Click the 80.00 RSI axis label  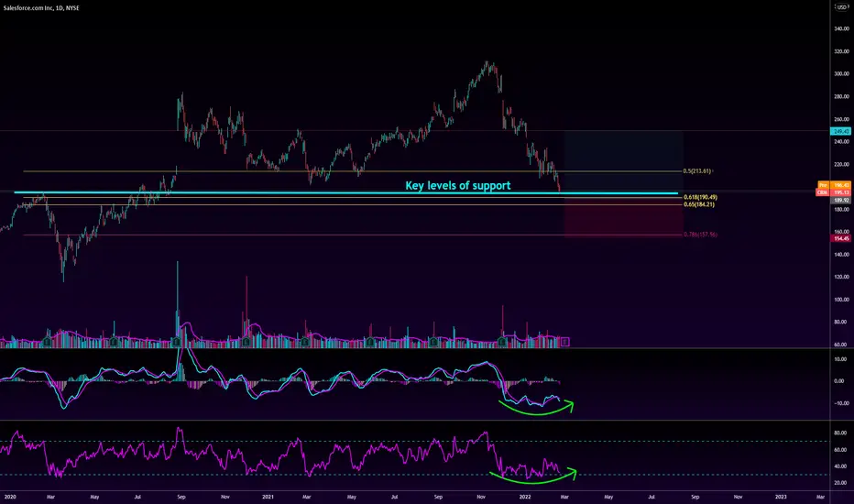click(840, 433)
